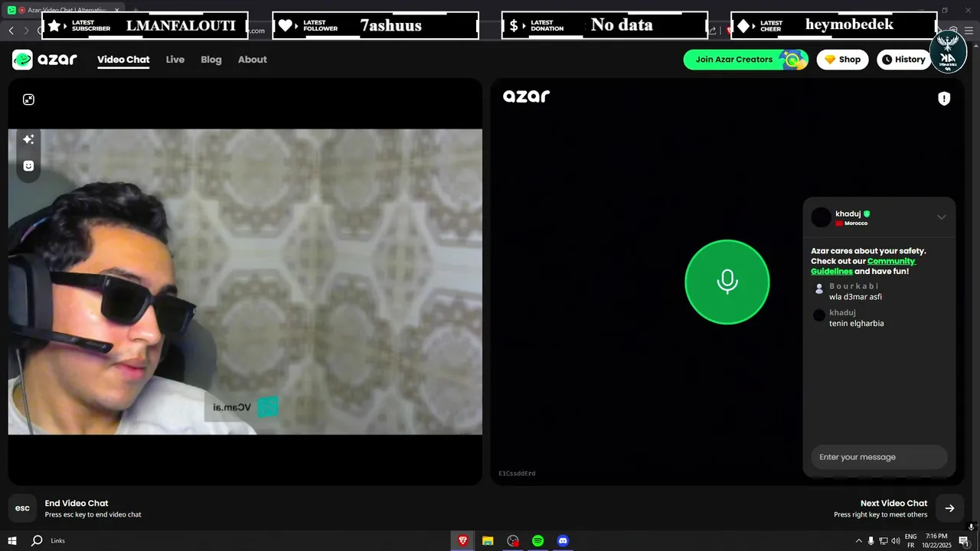Image resolution: width=980 pixels, height=551 pixels.
Task: Click the esc key button
Action: point(23,508)
